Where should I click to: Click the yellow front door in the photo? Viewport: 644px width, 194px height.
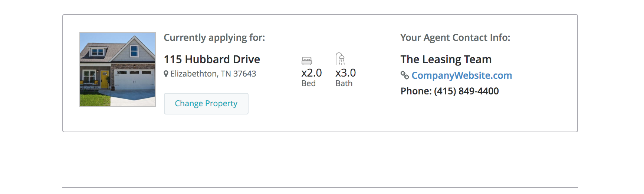click(x=105, y=80)
